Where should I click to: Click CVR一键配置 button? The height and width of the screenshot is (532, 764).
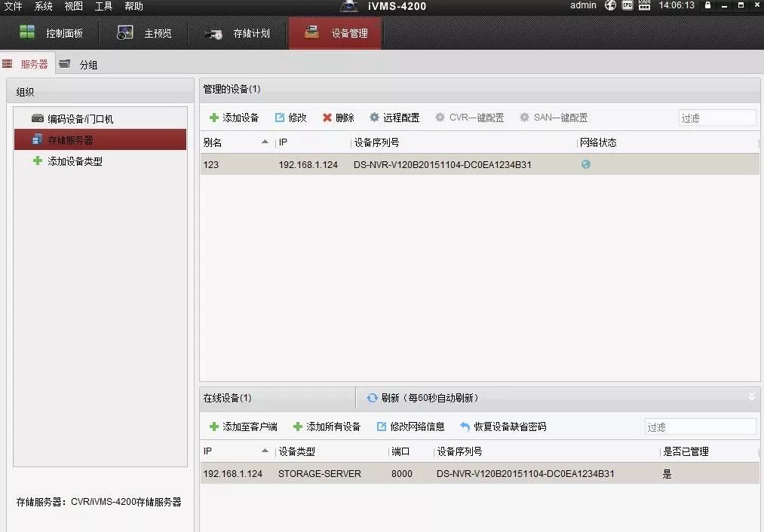tap(470, 118)
